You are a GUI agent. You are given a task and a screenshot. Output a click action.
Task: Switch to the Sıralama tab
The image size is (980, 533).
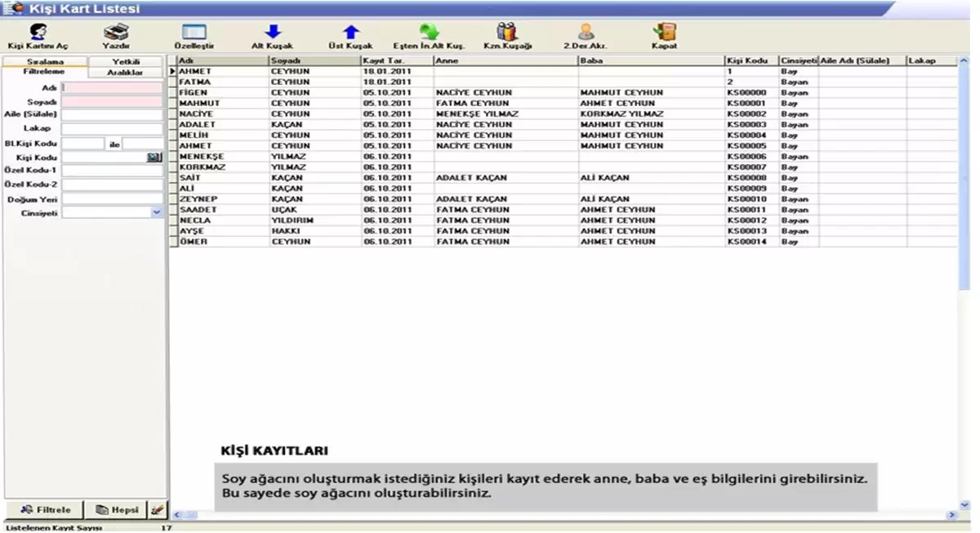(45, 61)
